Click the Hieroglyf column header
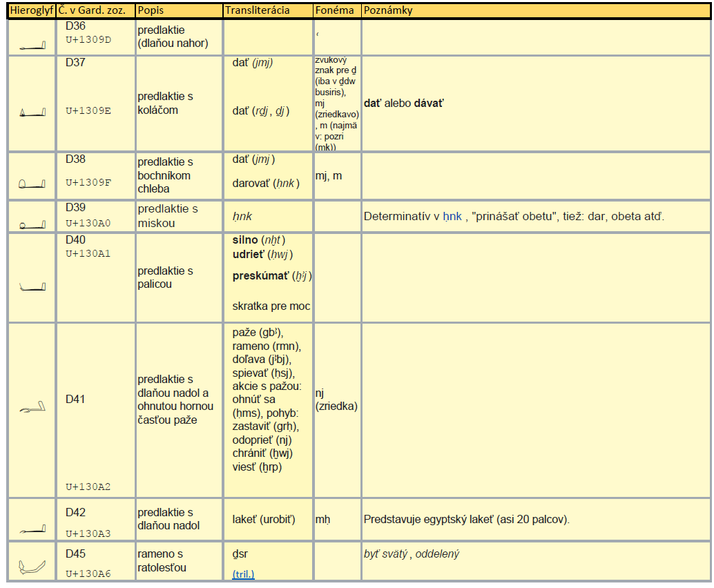This screenshot has width=714, height=588. (x=32, y=11)
